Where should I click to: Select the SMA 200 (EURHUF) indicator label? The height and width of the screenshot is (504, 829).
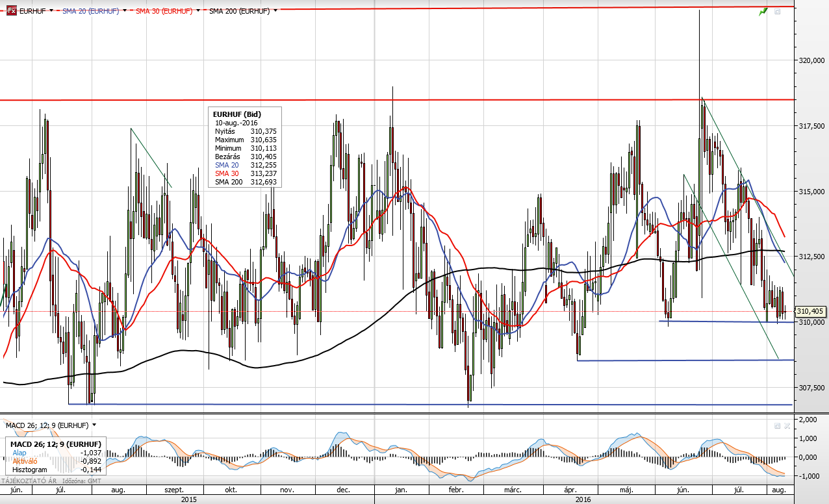(239, 11)
